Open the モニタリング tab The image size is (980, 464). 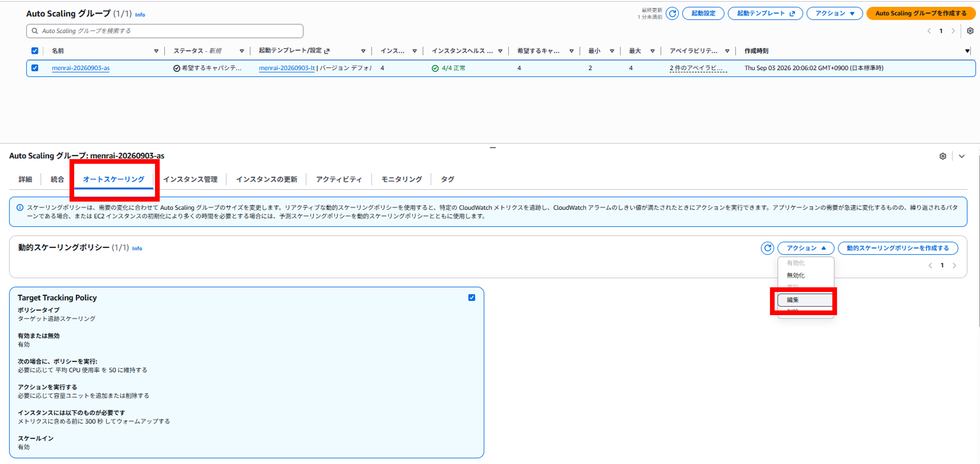pos(401,179)
